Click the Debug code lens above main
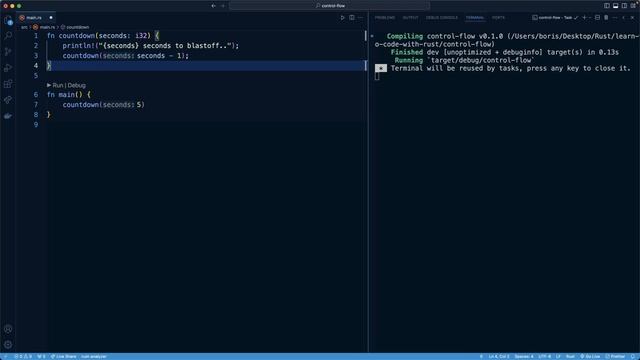Image resolution: width=640 pixels, height=360 pixels. 77,85
